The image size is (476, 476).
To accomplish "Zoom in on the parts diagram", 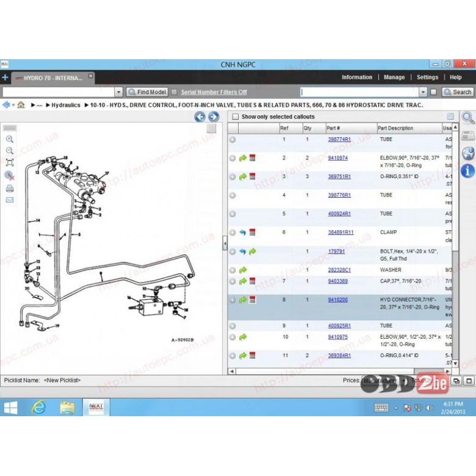I will (x=9, y=139).
